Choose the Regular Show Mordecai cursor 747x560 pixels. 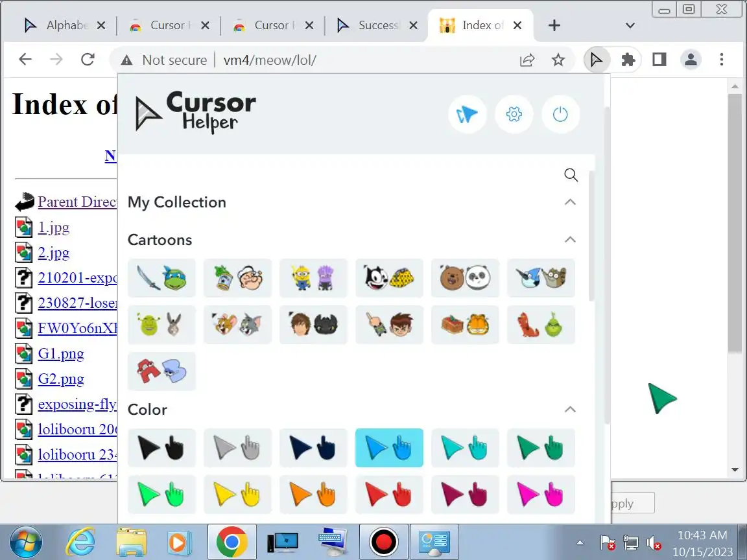click(541, 278)
